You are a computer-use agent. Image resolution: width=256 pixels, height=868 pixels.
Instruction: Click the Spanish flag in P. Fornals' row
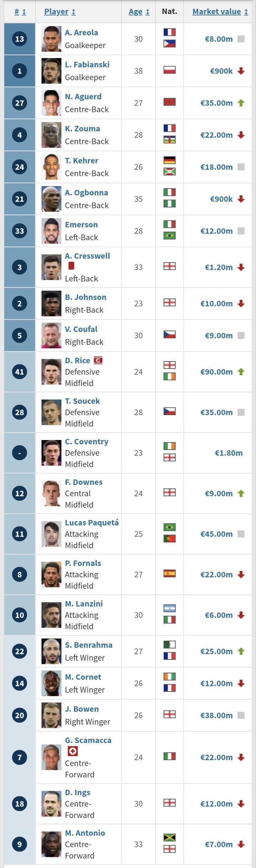169,573
